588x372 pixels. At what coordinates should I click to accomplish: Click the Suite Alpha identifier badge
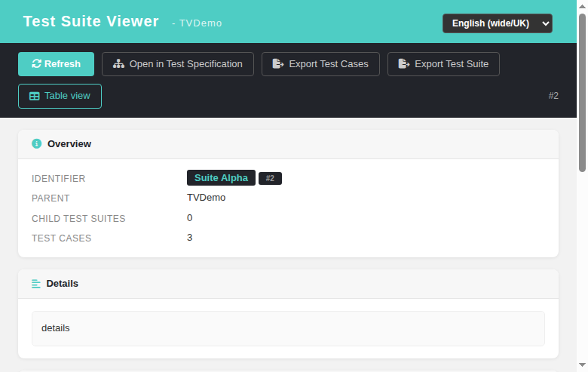click(x=221, y=178)
